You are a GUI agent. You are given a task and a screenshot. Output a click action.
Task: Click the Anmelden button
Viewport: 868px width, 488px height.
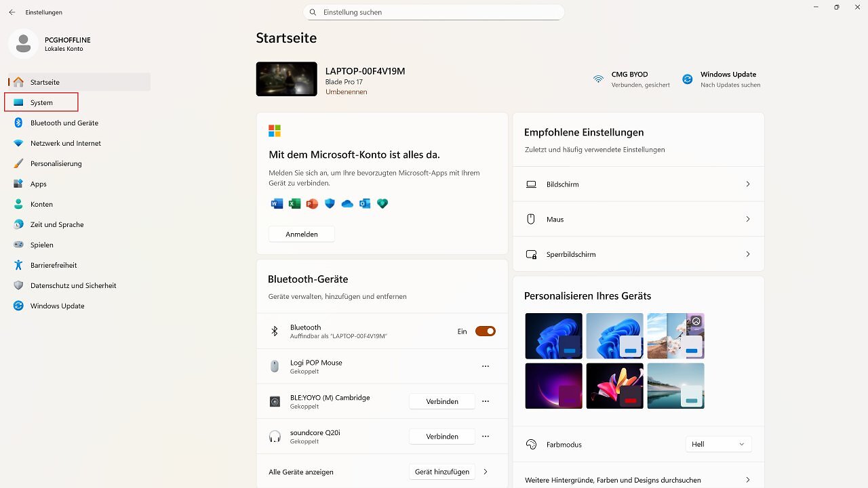[x=302, y=234]
